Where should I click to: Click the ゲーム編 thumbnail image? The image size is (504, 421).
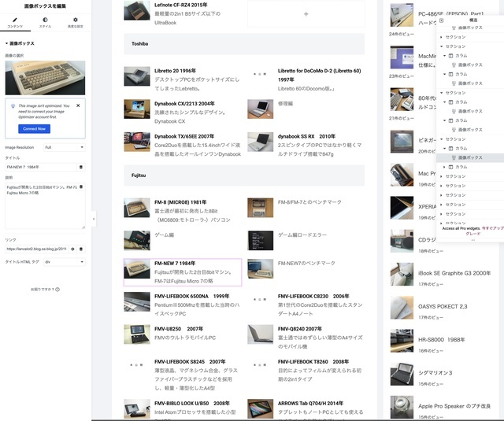[x=137, y=241]
